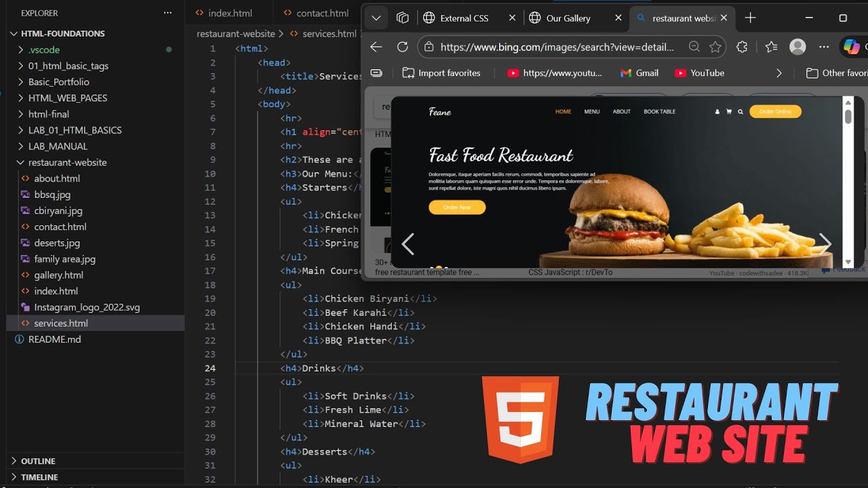
Task: Show previous image in Bing viewer
Action: pyautogui.click(x=408, y=244)
